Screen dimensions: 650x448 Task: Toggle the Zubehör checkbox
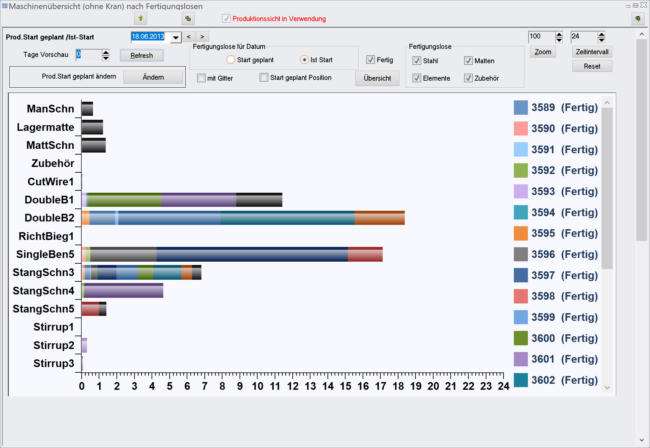tap(468, 78)
